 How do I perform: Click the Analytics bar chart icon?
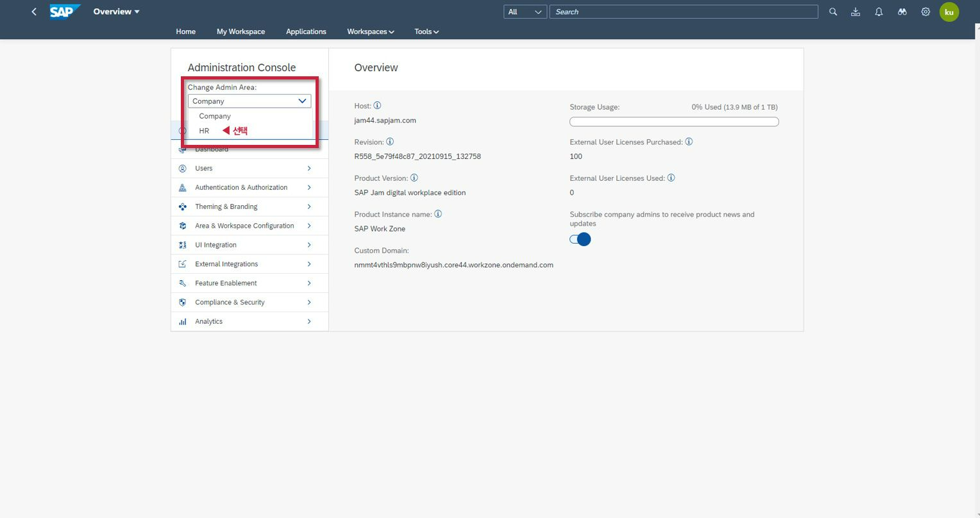pyautogui.click(x=182, y=322)
